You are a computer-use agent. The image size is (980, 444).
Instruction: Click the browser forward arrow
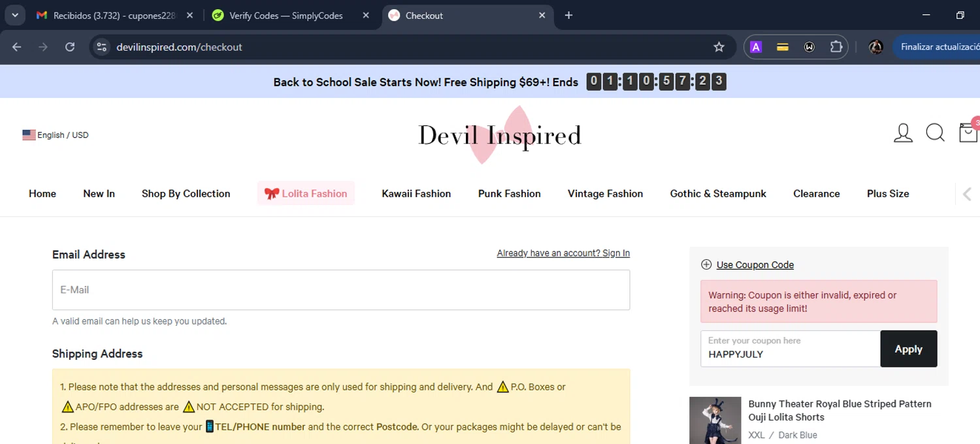[x=43, y=47]
